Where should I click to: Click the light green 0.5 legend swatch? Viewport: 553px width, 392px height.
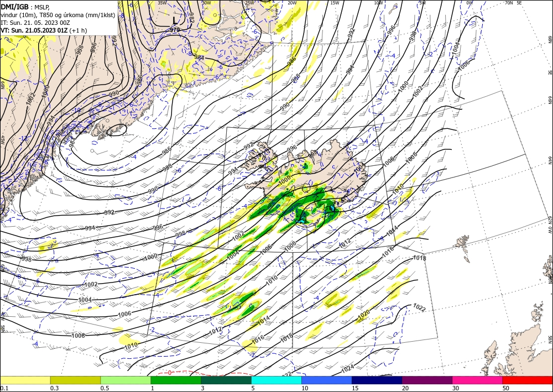126,380
